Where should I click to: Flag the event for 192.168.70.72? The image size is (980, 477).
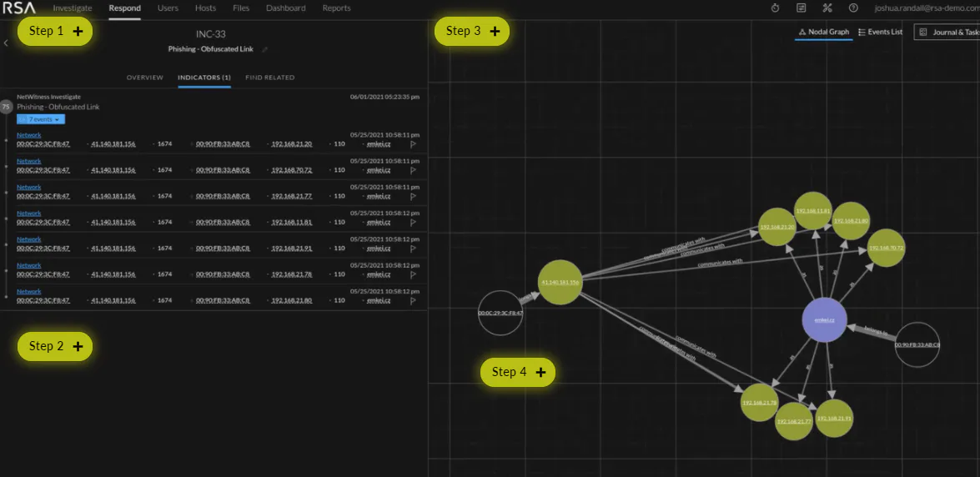tap(413, 170)
